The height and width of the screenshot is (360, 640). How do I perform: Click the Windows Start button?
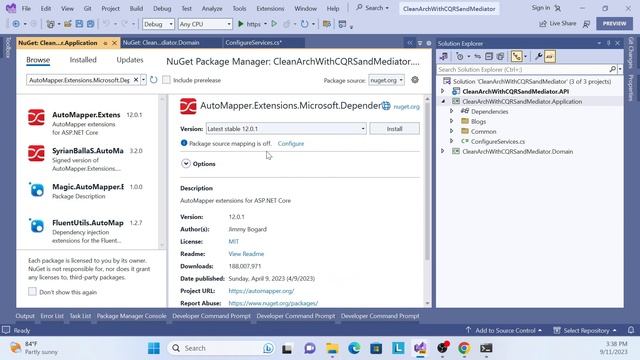[x=154, y=348]
